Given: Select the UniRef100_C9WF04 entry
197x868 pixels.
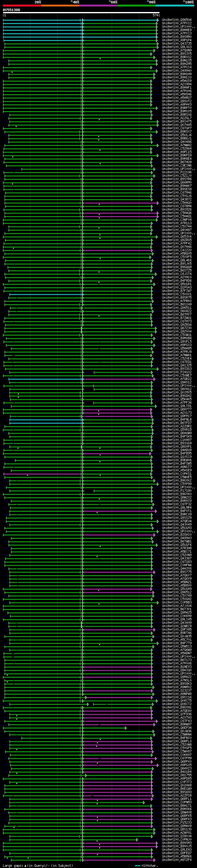Looking at the screenshot, I should tap(177, 220).
